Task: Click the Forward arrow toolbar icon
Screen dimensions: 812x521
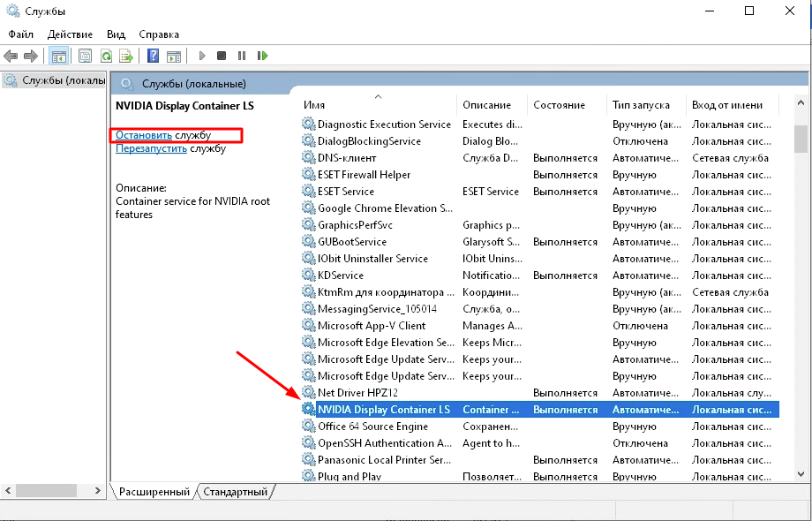Action: (x=31, y=56)
